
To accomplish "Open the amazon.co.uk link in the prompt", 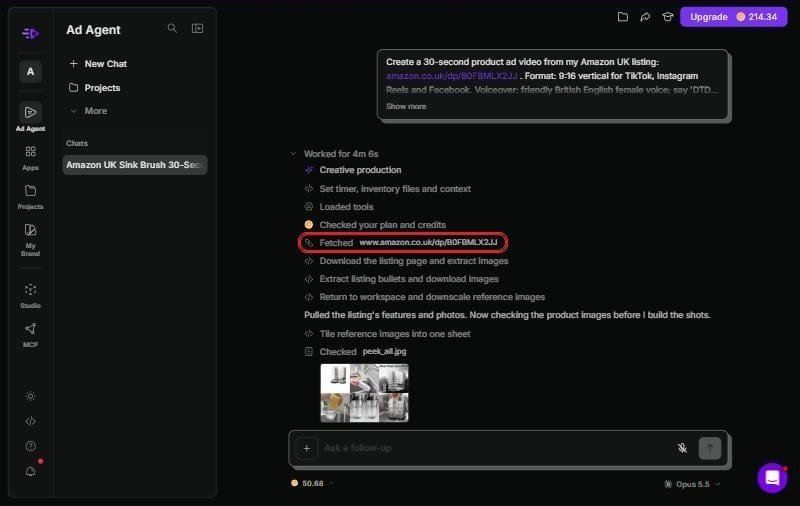I will 452,76.
